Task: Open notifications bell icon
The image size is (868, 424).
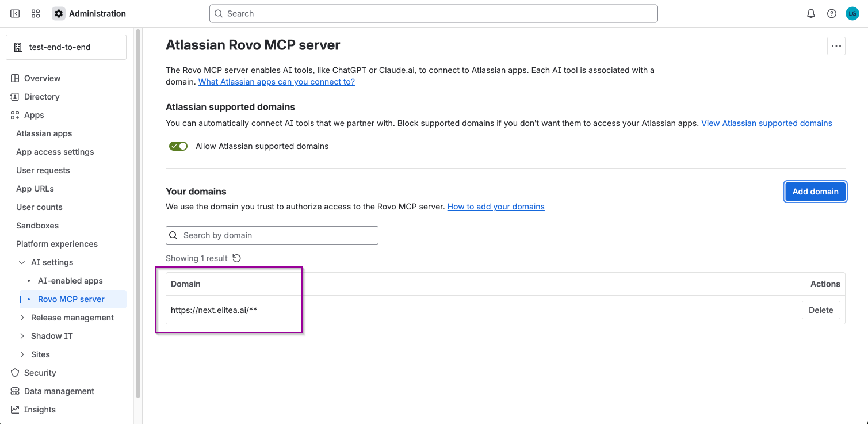Action: (811, 13)
